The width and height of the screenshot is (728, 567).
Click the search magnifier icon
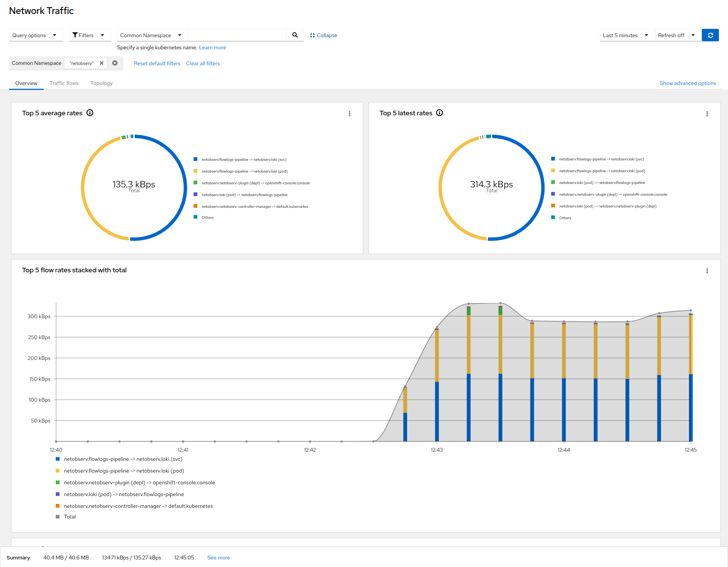[x=295, y=35]
